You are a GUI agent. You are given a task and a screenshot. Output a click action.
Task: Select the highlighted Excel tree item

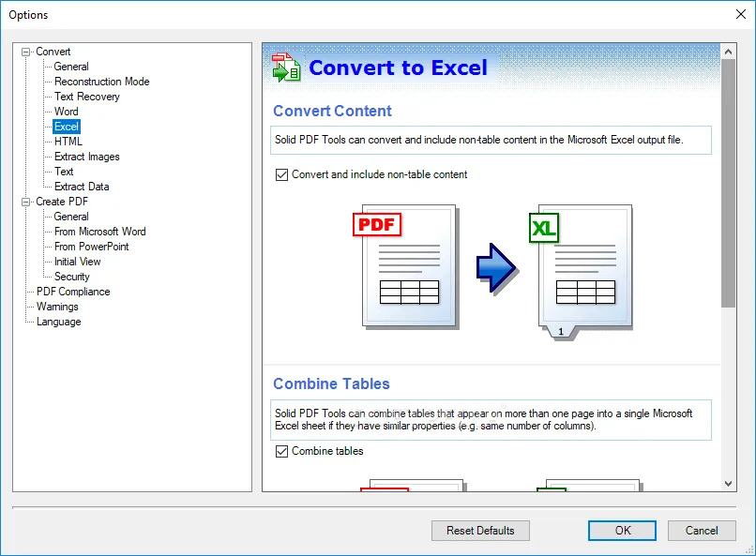point(67,127)
